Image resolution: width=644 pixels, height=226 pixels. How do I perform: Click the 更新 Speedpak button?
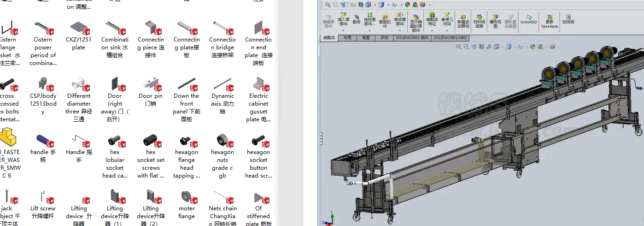tap(549, 21)
